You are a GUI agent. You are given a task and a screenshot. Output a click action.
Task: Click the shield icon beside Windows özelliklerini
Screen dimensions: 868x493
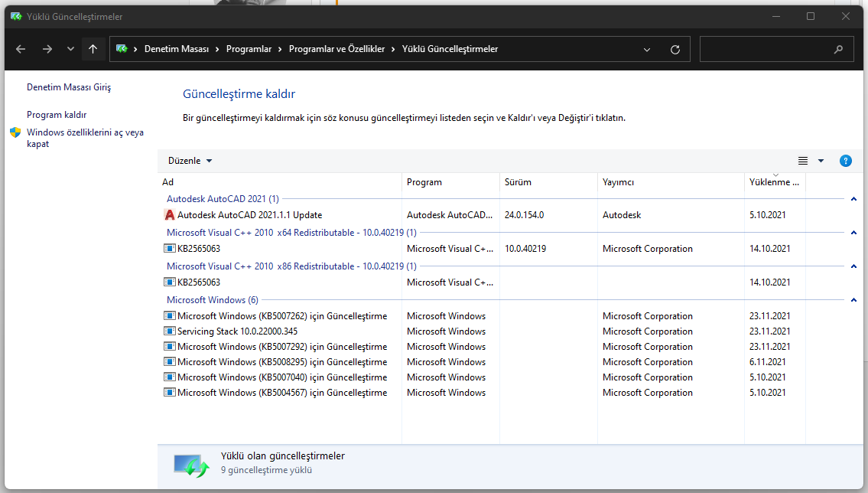coord(15,132)
